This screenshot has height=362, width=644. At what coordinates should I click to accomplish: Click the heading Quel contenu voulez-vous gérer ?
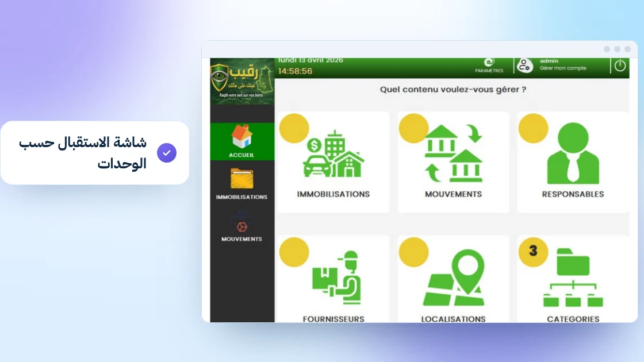[x=453, y=90]
